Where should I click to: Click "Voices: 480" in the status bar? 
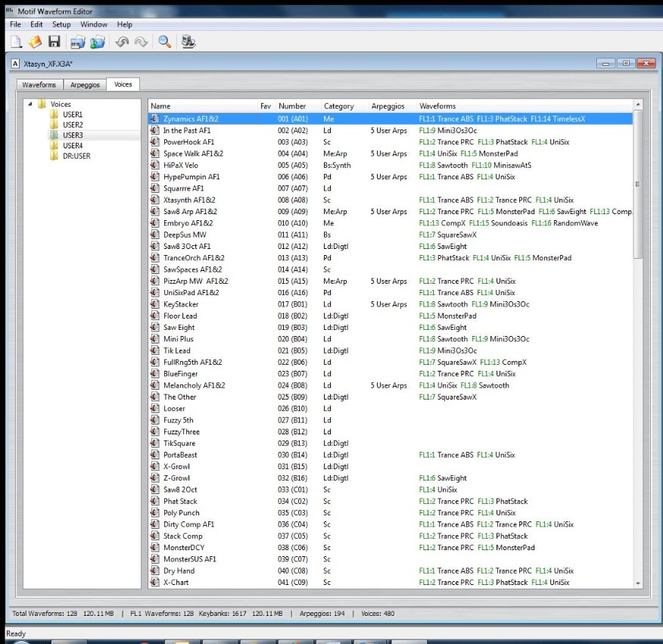click(x=378, y=614)
